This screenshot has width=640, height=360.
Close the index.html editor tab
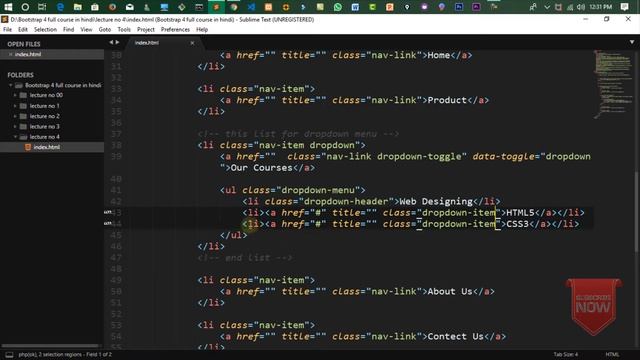click(192, 43)
